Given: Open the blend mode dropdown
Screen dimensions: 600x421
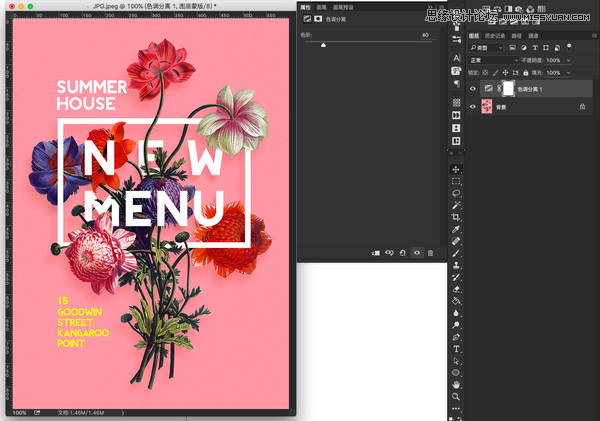Looking at the screenshot, I should click(493, 60).
